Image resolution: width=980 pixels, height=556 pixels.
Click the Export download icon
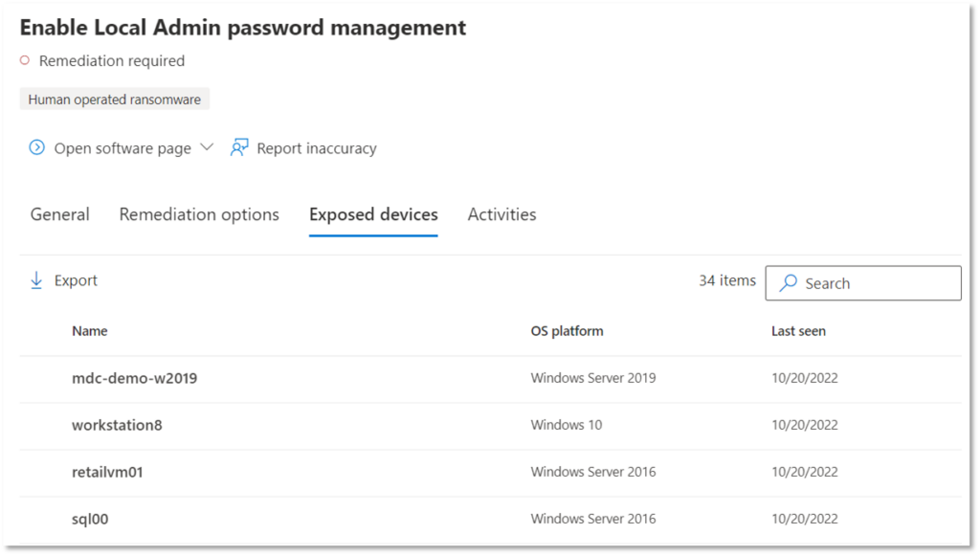(36, 279)
